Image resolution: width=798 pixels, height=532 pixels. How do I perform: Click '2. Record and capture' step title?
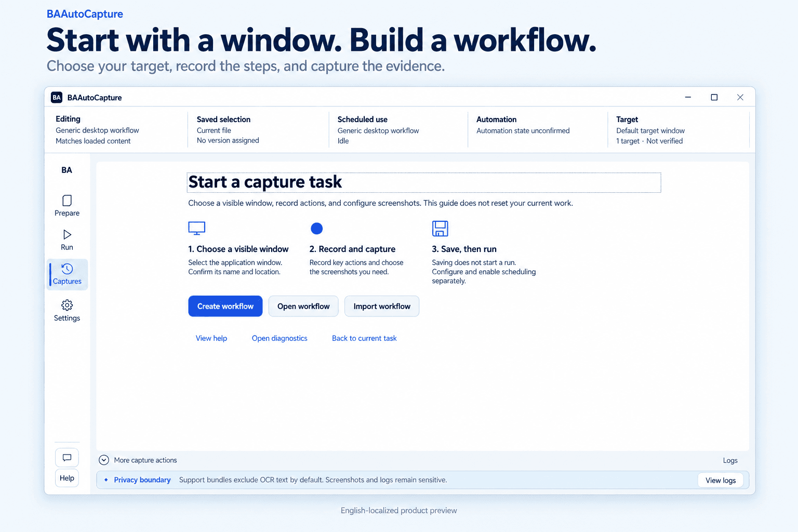pos(352,249)
